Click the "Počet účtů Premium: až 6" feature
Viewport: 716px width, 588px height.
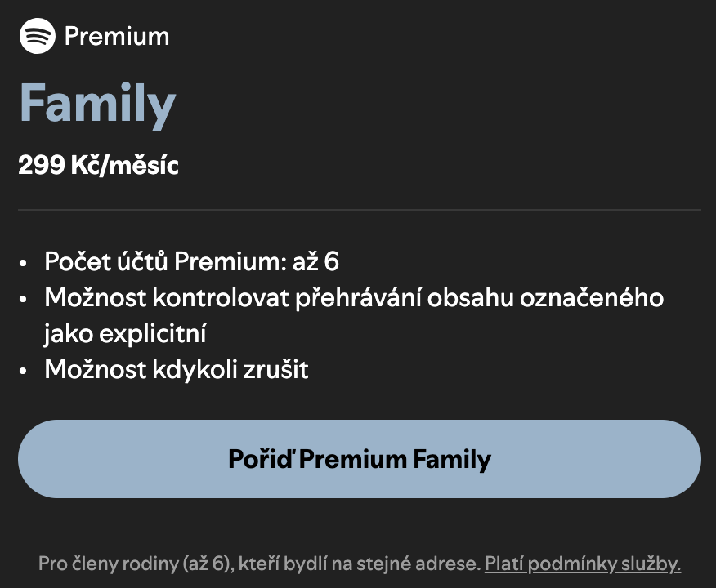(191, 261)
